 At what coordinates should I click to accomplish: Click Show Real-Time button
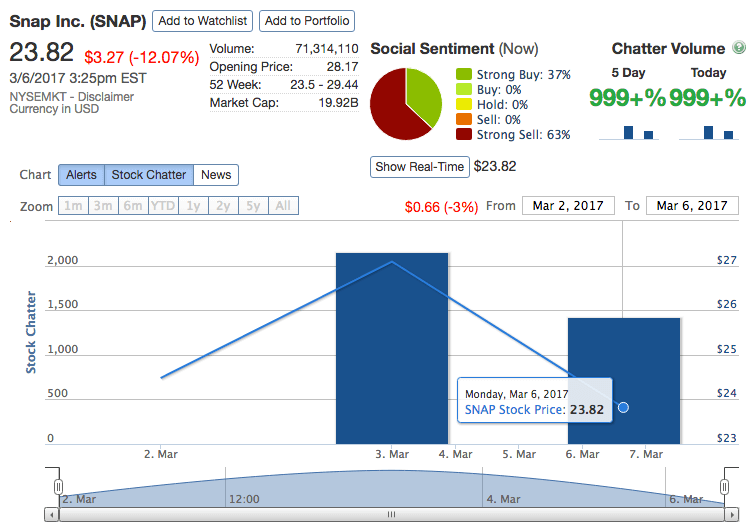point(419,167)
